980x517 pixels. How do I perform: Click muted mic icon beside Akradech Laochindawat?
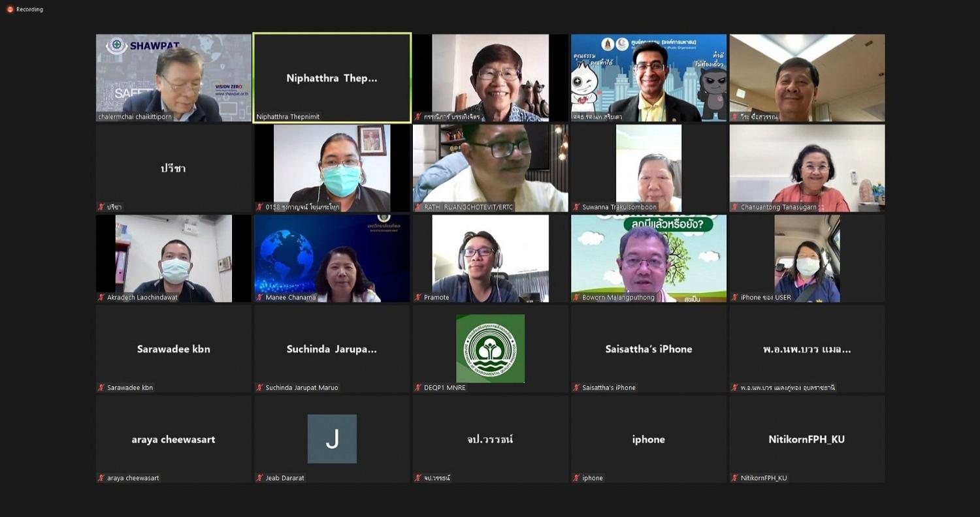101,297
